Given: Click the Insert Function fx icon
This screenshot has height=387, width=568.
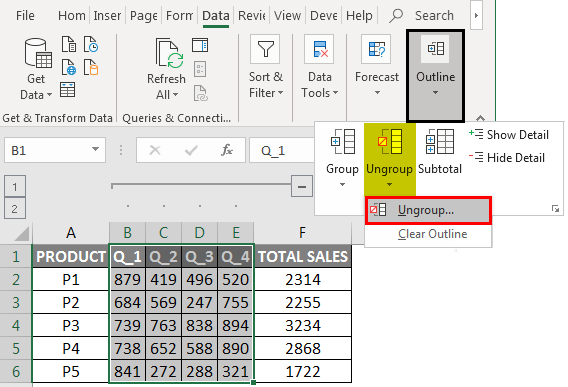Looking at the screenshot, I should click(227, 150).
